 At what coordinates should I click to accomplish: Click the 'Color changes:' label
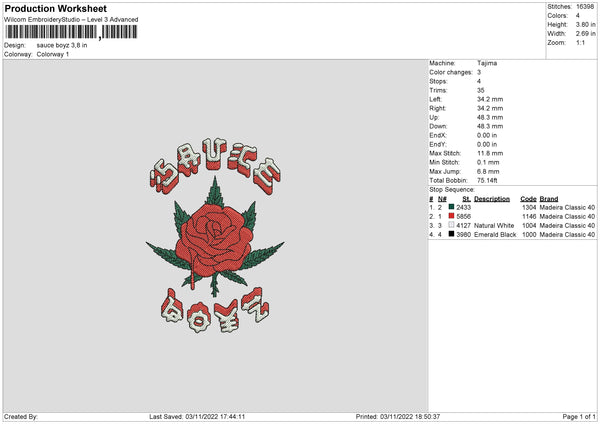[x=451, y=72]
